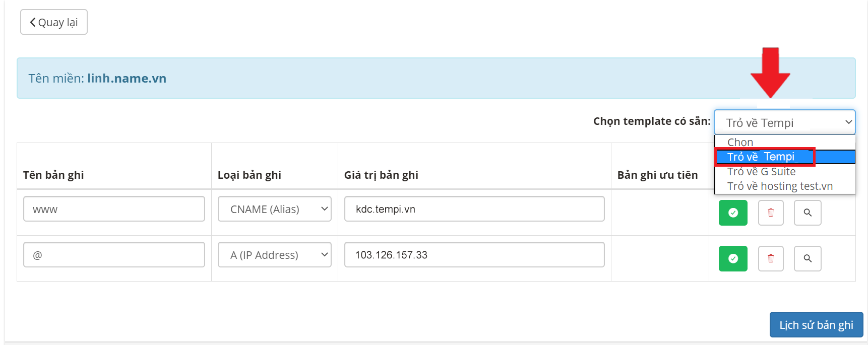Viewport: 868px width, 345px height.
Task: Pick 'Trỏ về hosting test.vn' from list
Action: tap(780, 186)
